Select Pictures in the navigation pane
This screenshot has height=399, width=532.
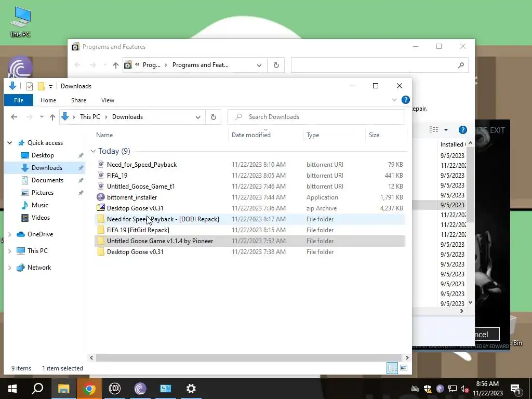tap(43, 193)
